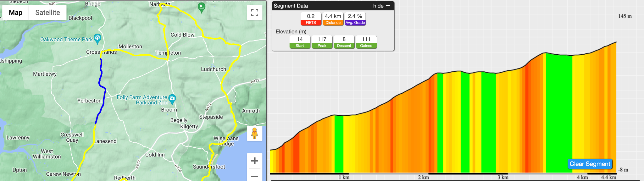This screenshot has height=181, width=644.
Task: Click the Distance 4.4 km value
Action: point(333,16)
